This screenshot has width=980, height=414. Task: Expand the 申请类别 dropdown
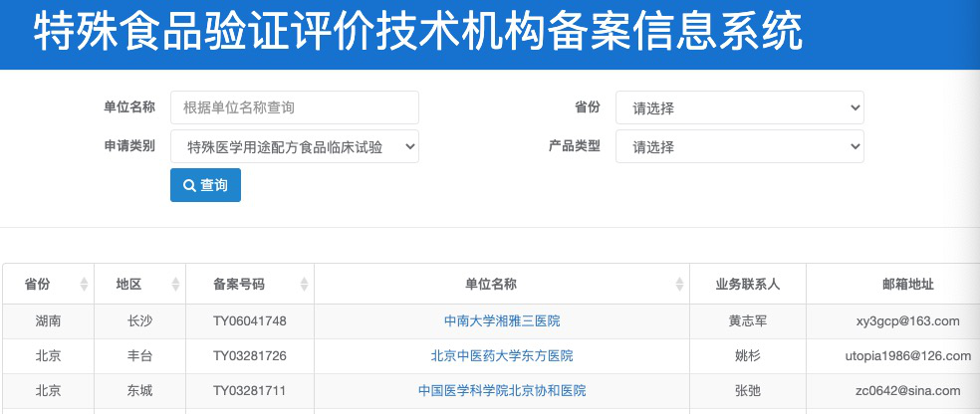(x=294, y=146)
